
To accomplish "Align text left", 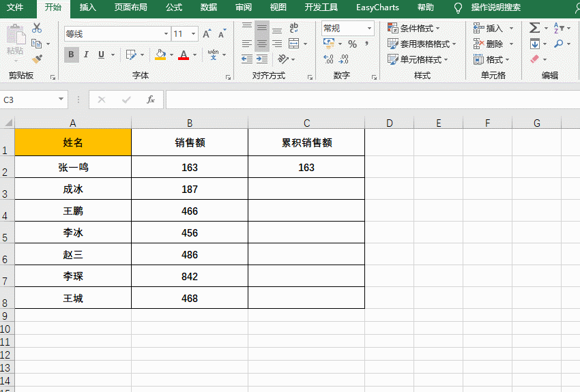I will 247,44.
